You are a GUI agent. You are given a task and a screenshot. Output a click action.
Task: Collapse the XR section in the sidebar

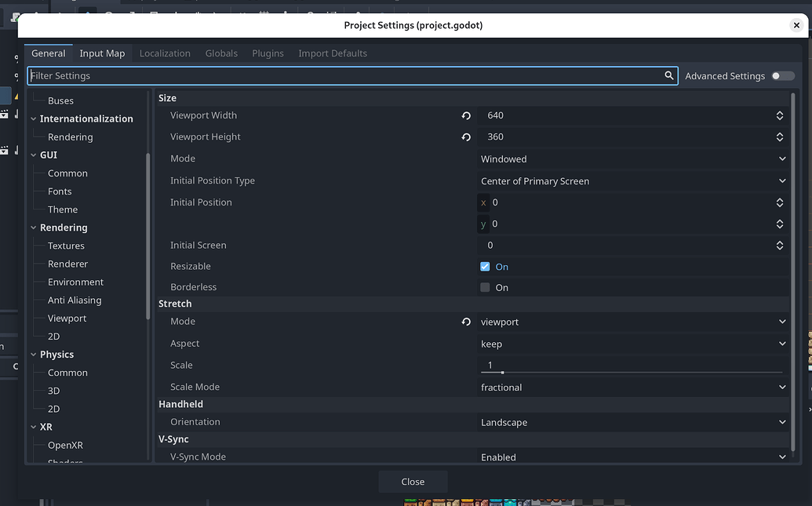point(33,427)
